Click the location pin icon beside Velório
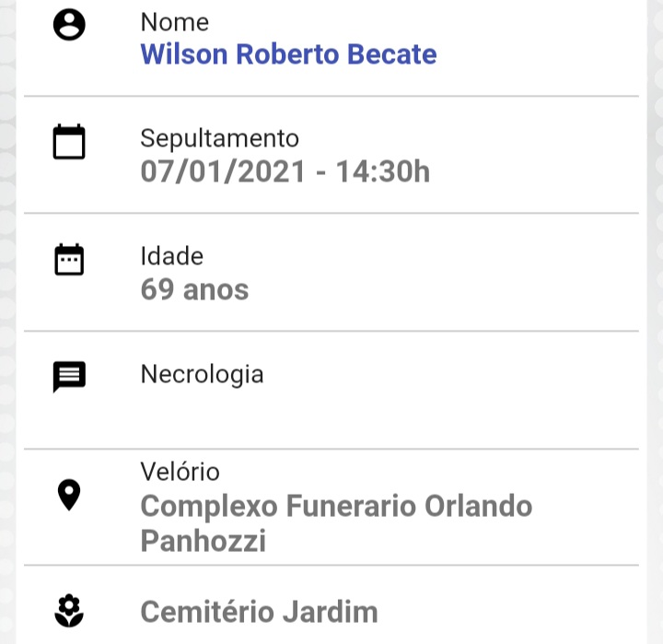Image resolution: width=663 pixels, height=644 pixels. [69, 495]
